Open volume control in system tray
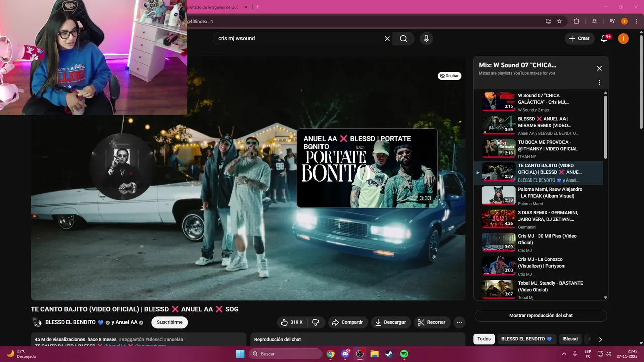This screenshot has height=362, width=644. point(608,354)
